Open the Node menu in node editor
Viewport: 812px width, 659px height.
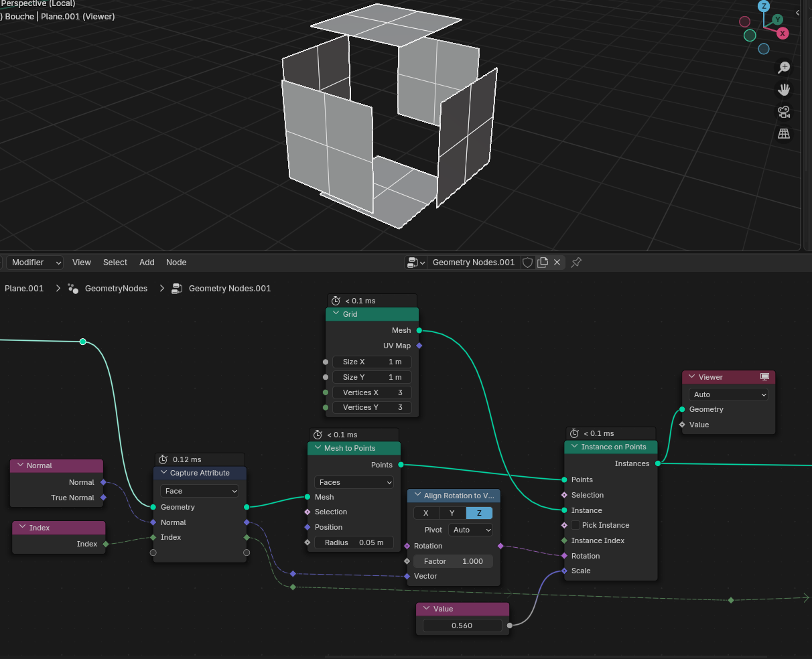[176, 263]
